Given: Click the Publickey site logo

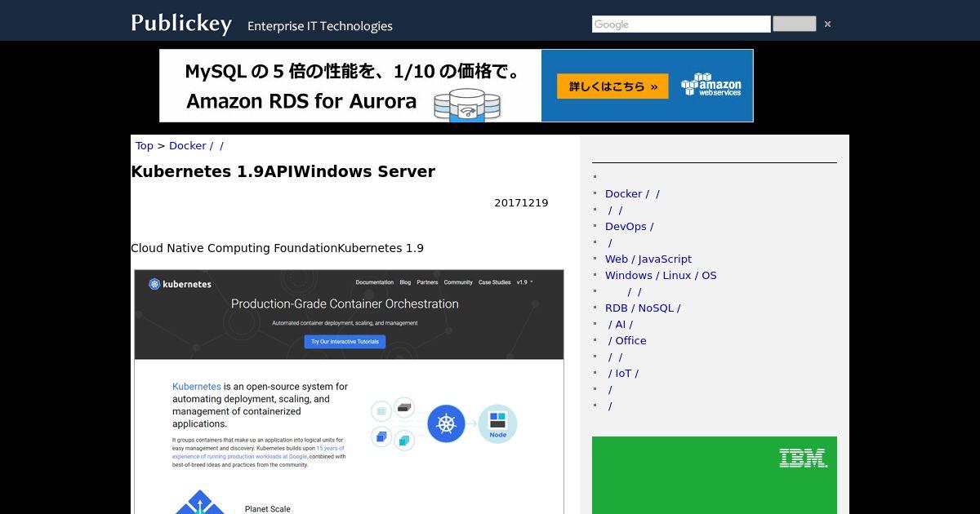Looking at the screenshot, I should (x=181, y=23).
